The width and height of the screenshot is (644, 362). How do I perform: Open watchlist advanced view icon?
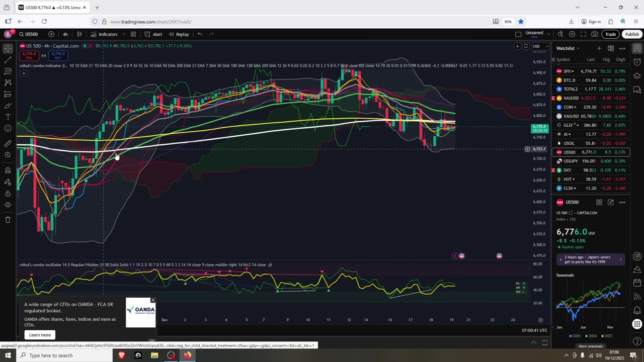(610, 48)
